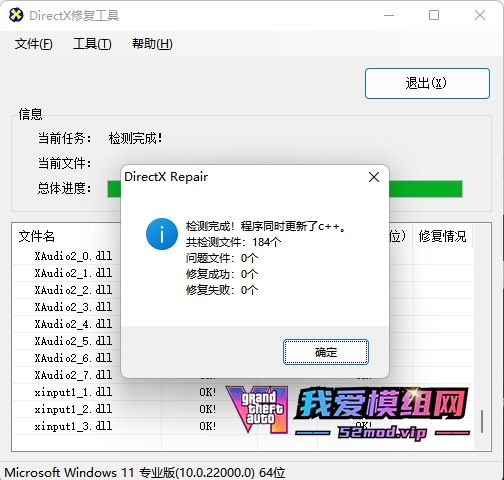Click the 退出(X) exit button
Screen dimensions: 504x480
click(x=427, y=83)
